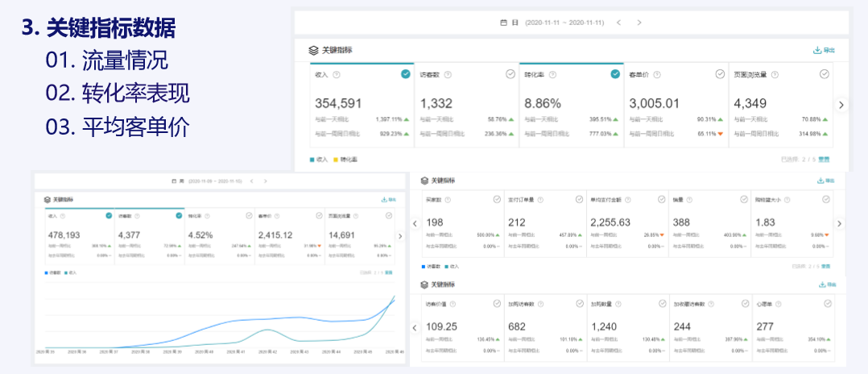The width and height of the screenshot is (868, 374).
Task: Check the 客单价 card showing 3,005.01
Action: [720, 74]
